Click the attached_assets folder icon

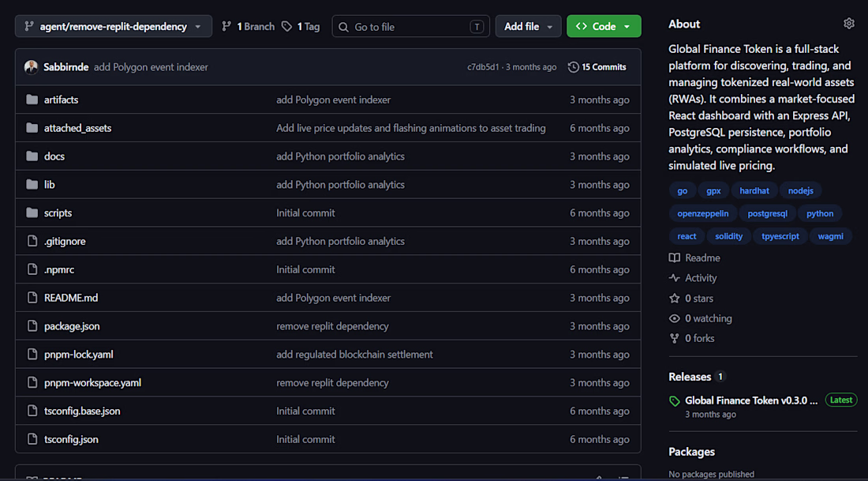pyautogui.click(x=32, y=128)
